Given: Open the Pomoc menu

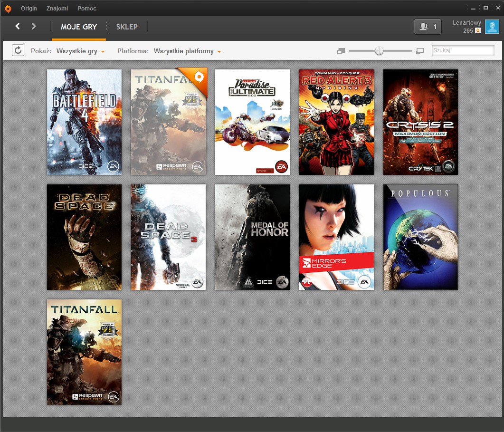Looking at the screenshot, I should tap(87, 9).
